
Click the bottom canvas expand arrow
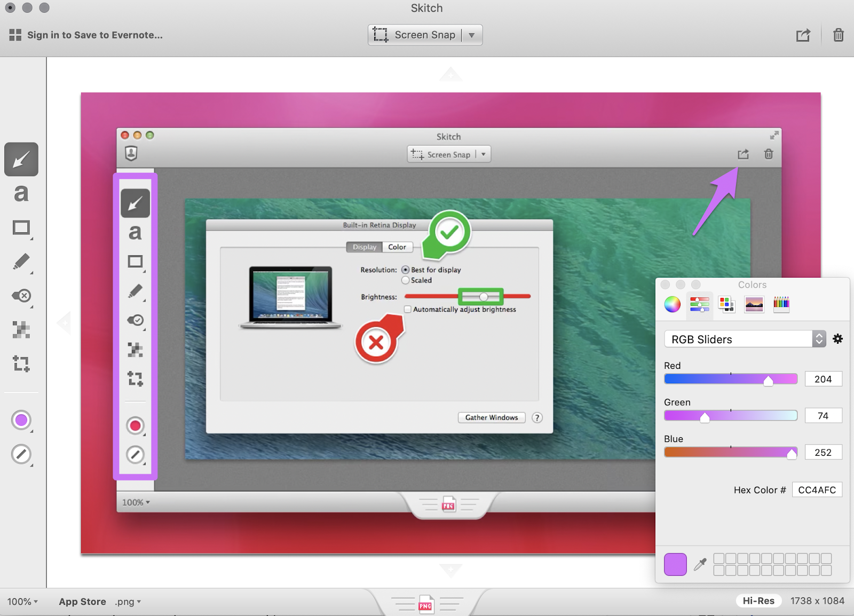pos(451,570)
